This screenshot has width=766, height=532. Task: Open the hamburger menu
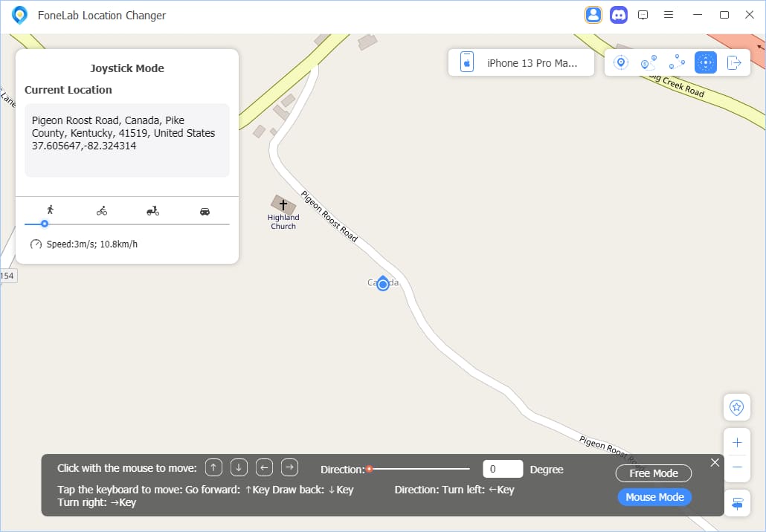pos(669,15)
